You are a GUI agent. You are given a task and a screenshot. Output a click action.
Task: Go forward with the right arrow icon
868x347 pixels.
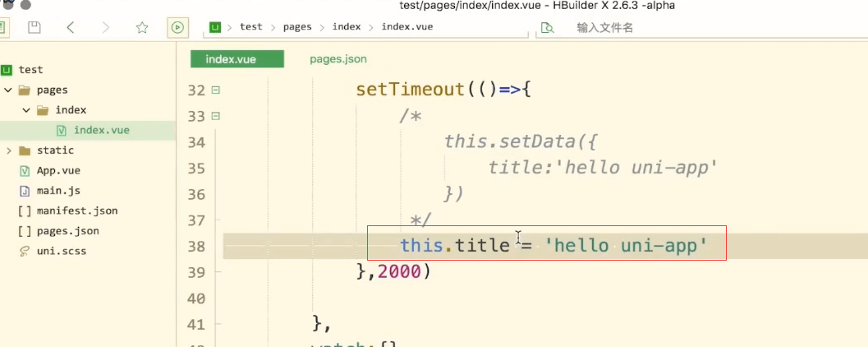[x=106, y=27]
